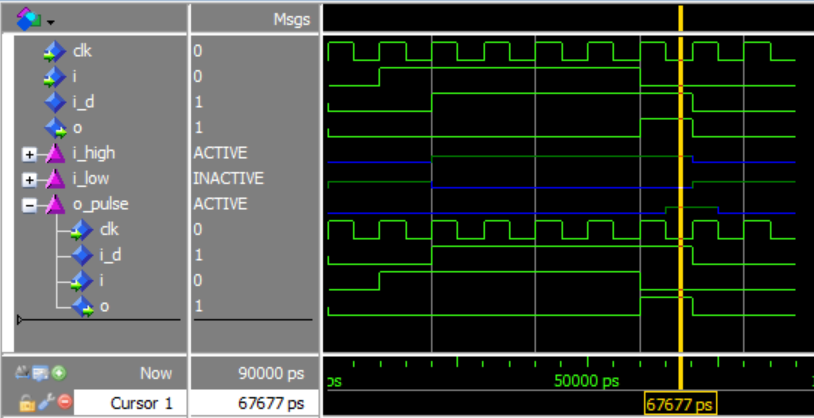This screenshot has width=814, height=418.
Task: Select top-level o signal name
Action: pos(77,128)
